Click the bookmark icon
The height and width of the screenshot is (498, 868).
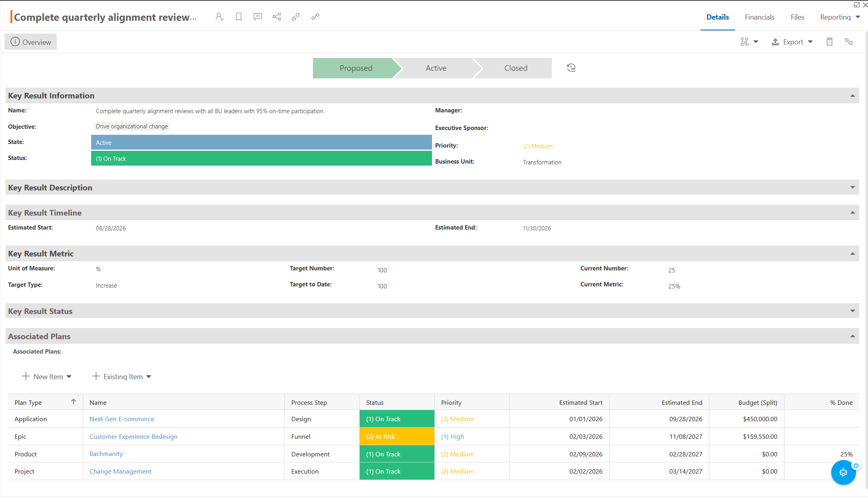(239, 17)
